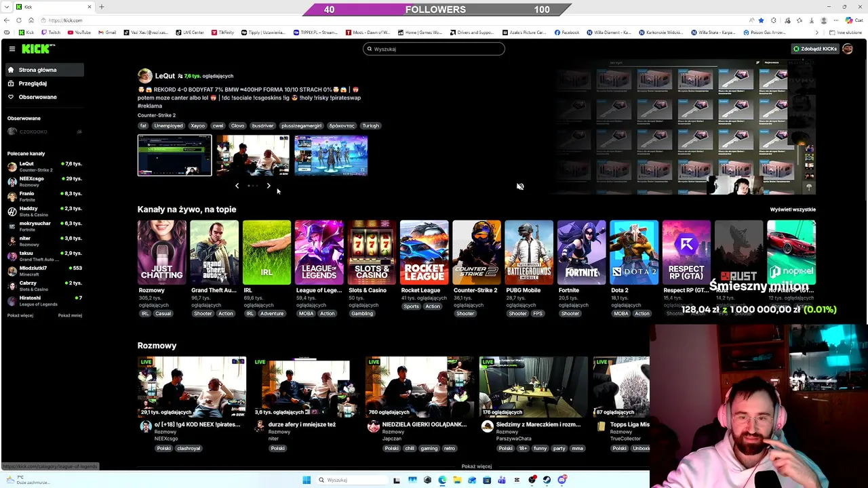Click the Turkish tag on featured stream

pyautogui.click(x=370, y=125)
